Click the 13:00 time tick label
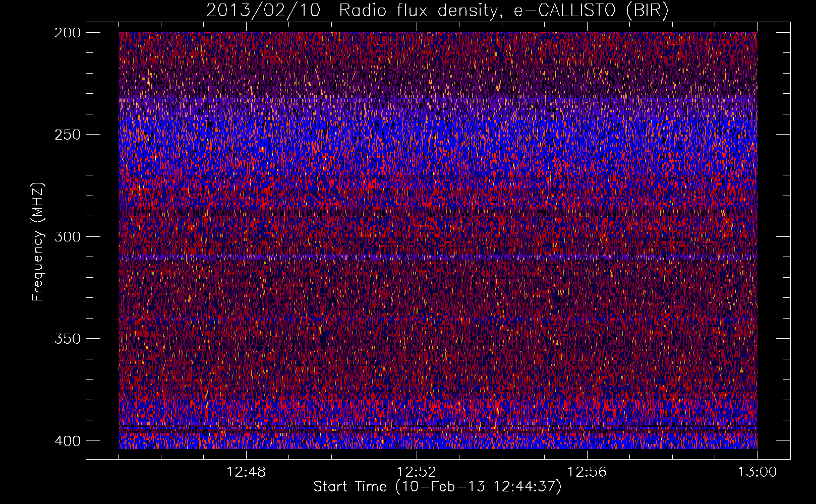Viewport: 816px width, 504px height. coord(757,472)
